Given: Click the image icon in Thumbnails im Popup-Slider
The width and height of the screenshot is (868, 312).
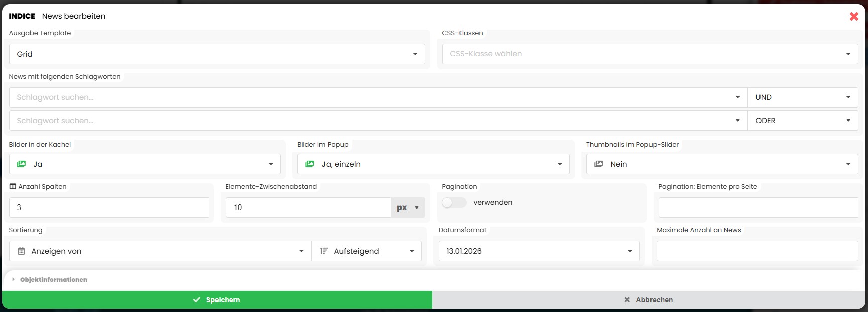Looking at the screenshot, I should (x=598, y=164).
